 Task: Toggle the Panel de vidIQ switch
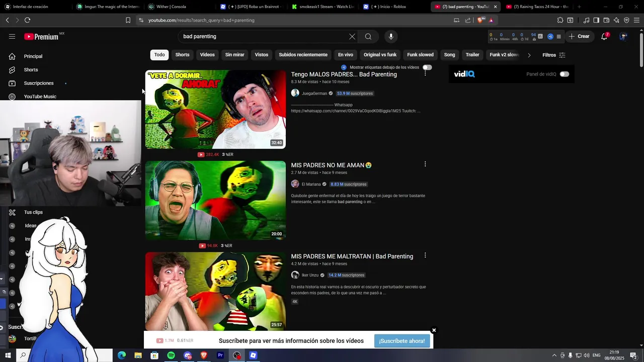[x=565, y=74]
